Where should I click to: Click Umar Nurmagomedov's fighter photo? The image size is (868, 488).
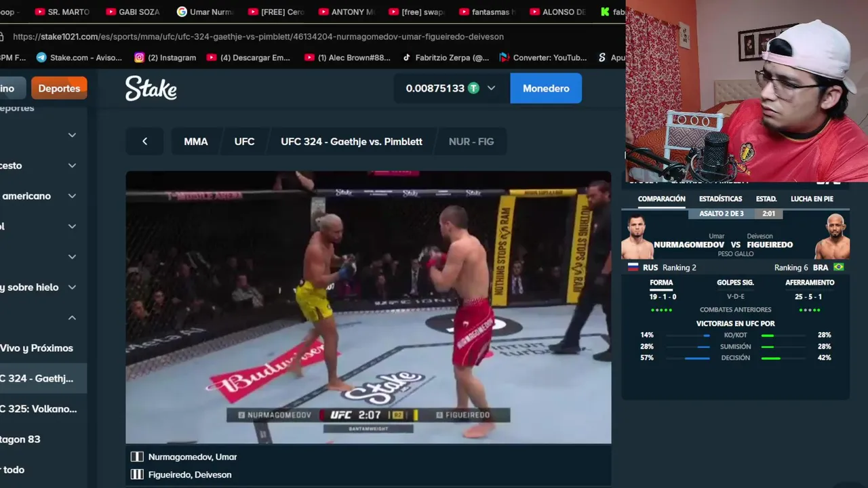coord(637,237)
